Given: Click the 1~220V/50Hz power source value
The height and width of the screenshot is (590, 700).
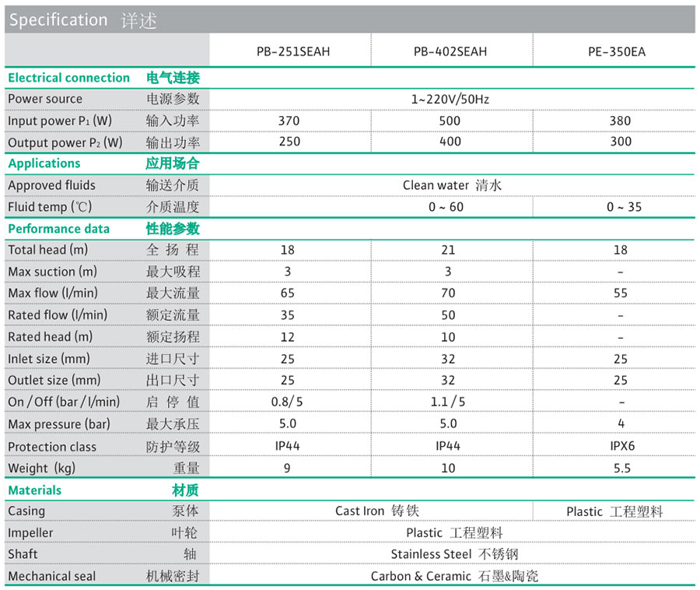Looking at the screenshot, I should point(450,99).
